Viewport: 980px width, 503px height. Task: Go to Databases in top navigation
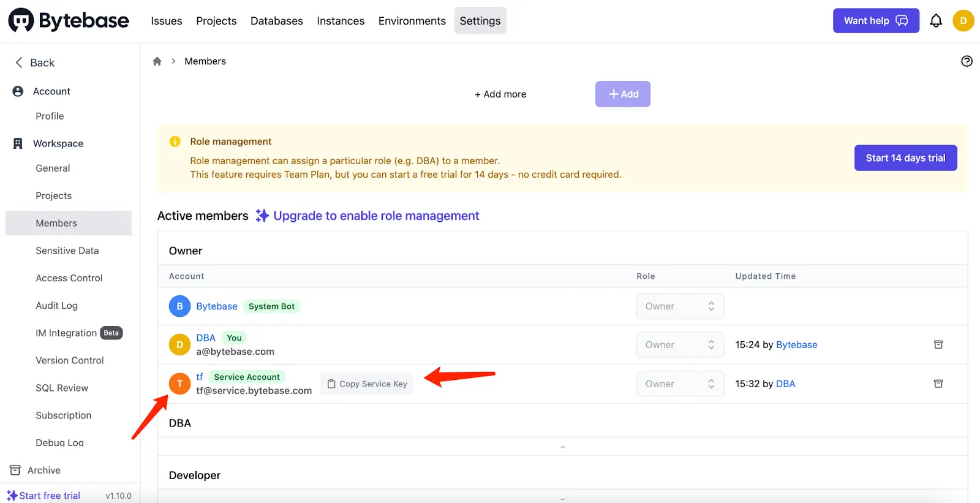[x=277, y=21]
